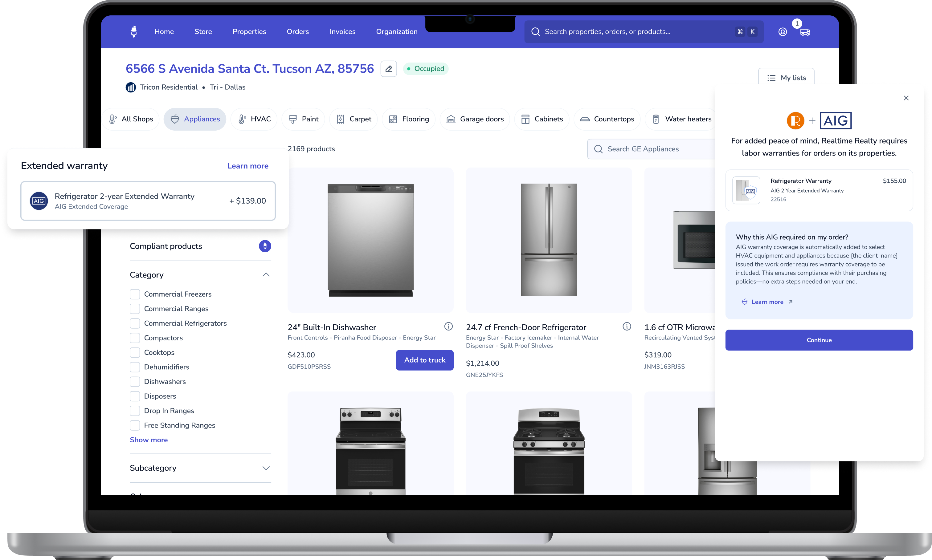
Task: Close the AIG warranty panel
Action: [x=906, y=98]
